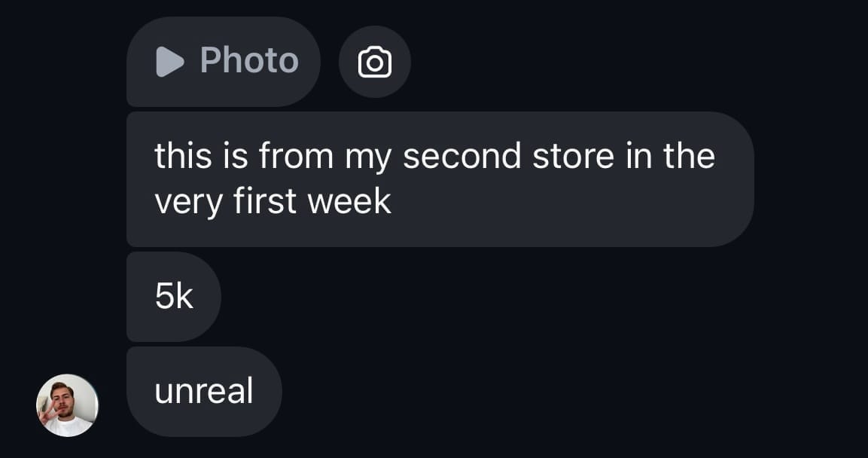This screenshot has width=868, height=458.
Task: Click the text "very first week"
Action: point(273,201)
